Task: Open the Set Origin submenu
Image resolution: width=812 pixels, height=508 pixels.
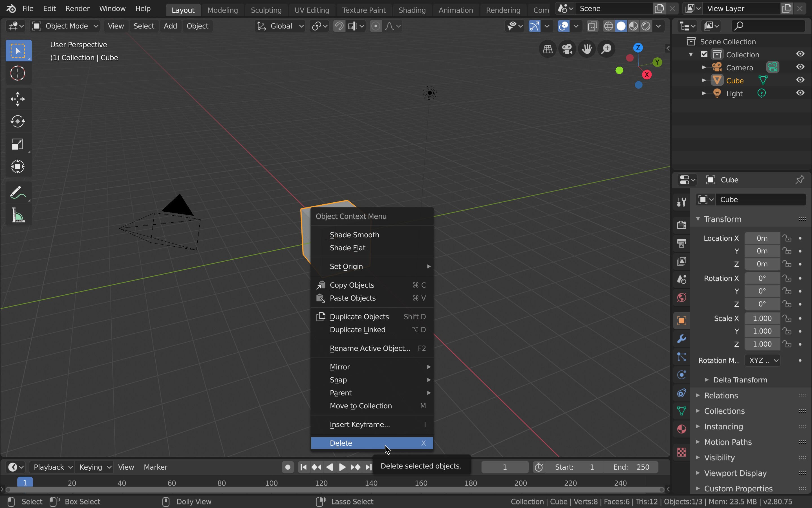Action: 372,266
